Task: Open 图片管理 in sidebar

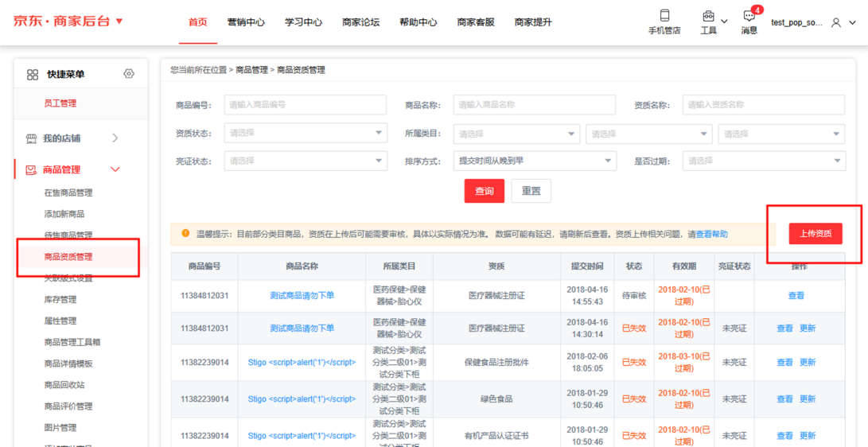Action: coord(60,428)
